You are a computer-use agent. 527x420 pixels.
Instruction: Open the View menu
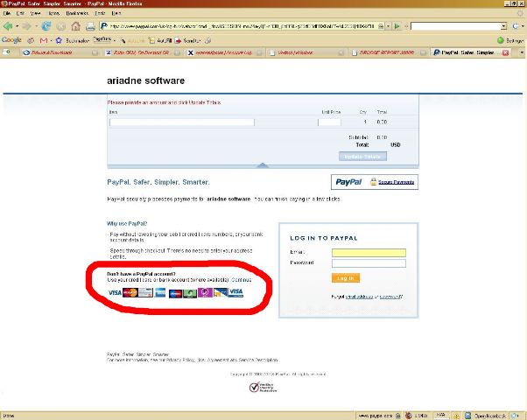[x=35, y=13]
